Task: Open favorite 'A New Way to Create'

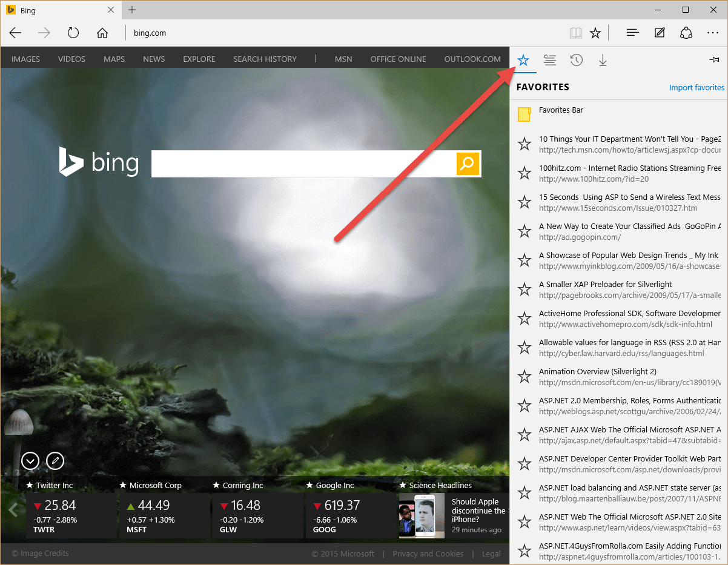Action: [618, 231]
